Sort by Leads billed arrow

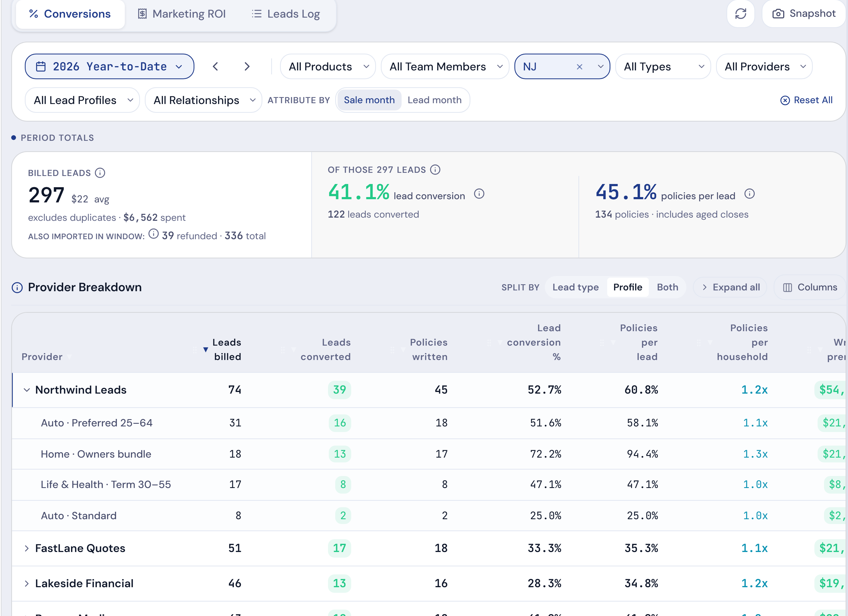click(x=205, y=350)
